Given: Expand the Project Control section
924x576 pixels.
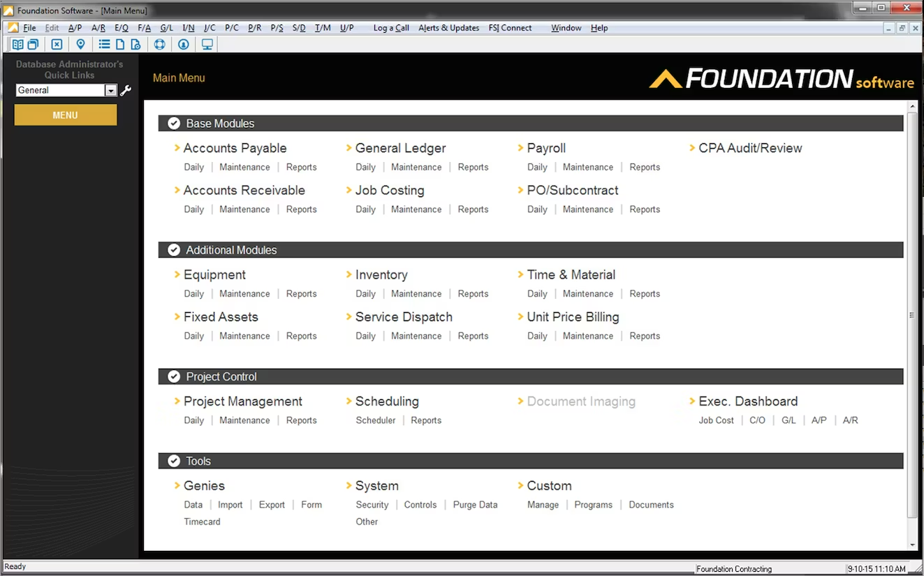Looking at the screenshot, I should (x=173, y=376).
